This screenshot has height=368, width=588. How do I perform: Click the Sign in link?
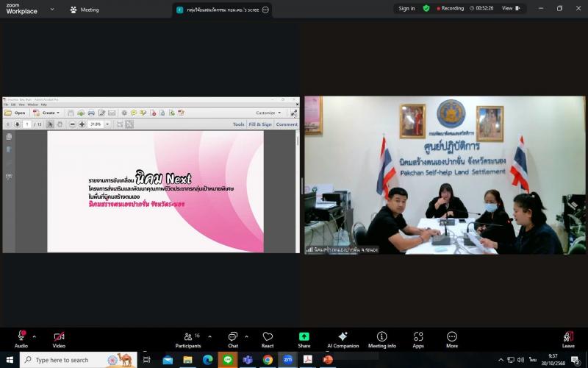tap(406, 8)
